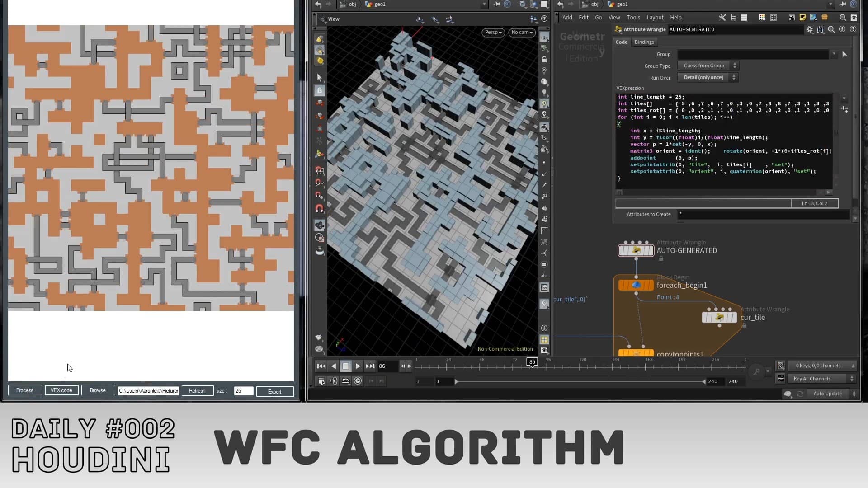The height and width of the screenshot is (488, 868).
Task: Toggle Auto Update mode at bottom right
Action: coord(828,394)
